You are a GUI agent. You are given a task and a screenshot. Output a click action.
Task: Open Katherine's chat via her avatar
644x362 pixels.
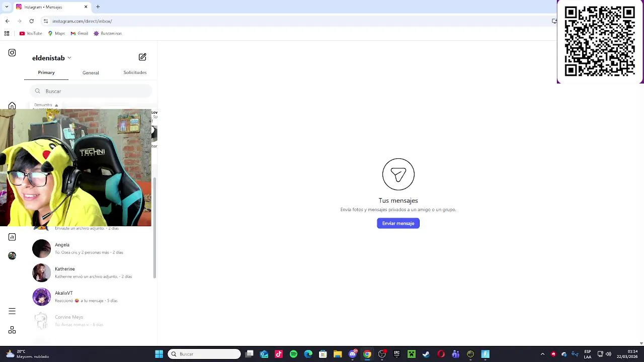tap(41, 273)
